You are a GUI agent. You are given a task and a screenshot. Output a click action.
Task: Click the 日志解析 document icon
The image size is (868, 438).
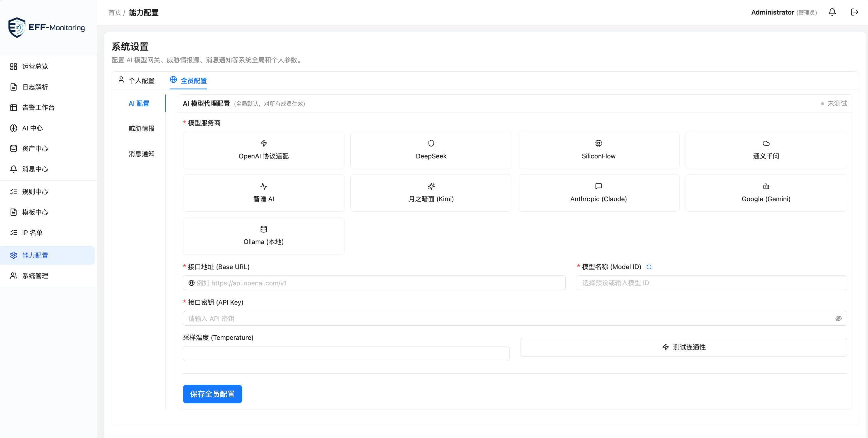[x=13, y=87]
